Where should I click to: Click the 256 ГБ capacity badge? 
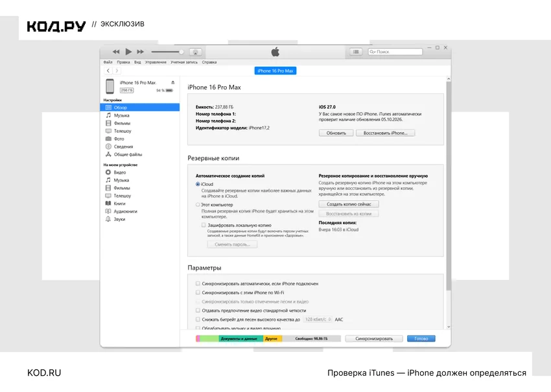126,90
